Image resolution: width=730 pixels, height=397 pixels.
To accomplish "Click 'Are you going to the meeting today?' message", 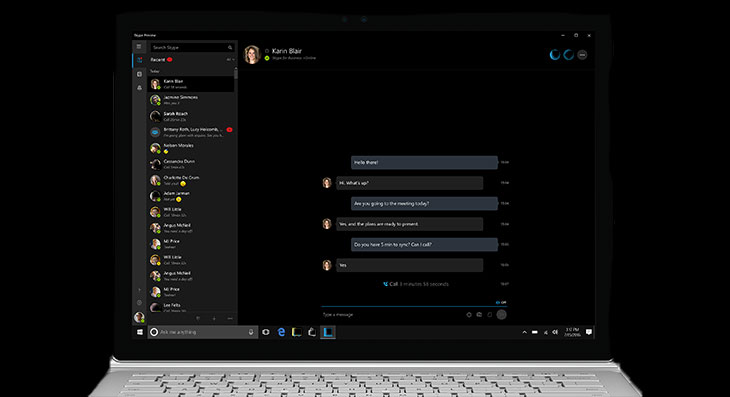I will 424,203.
